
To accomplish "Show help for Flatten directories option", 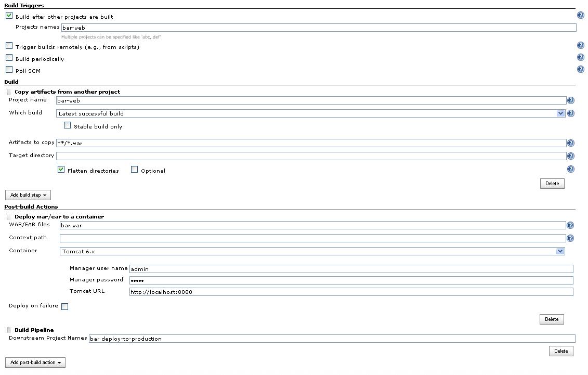I will 571,169.
